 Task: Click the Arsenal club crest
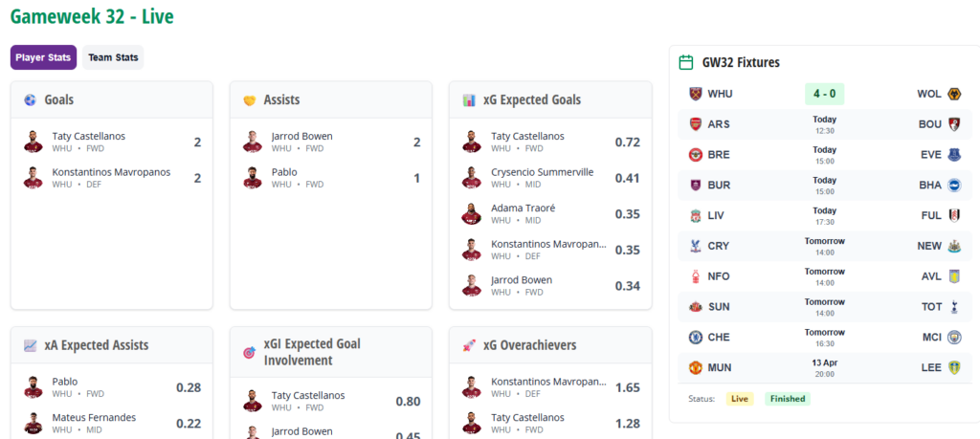[x=696, y=124]
